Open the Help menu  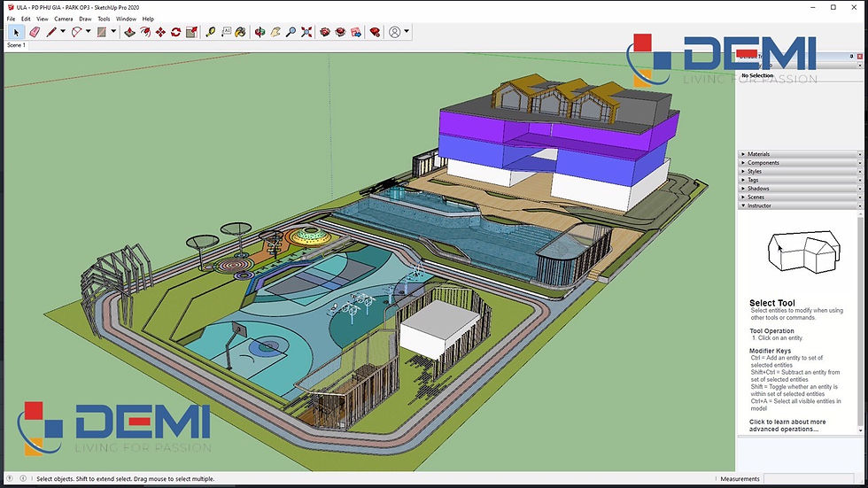tap(148, 19)
